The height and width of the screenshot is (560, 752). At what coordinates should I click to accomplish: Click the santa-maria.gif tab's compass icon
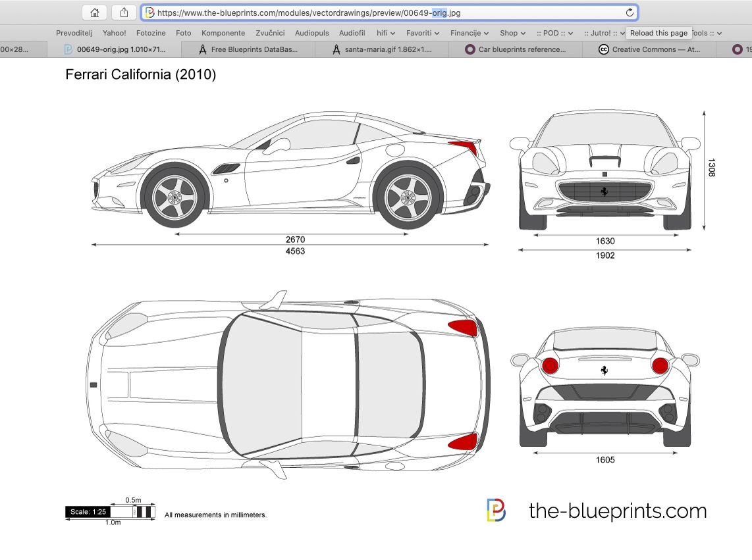click(x=336, y=49)
